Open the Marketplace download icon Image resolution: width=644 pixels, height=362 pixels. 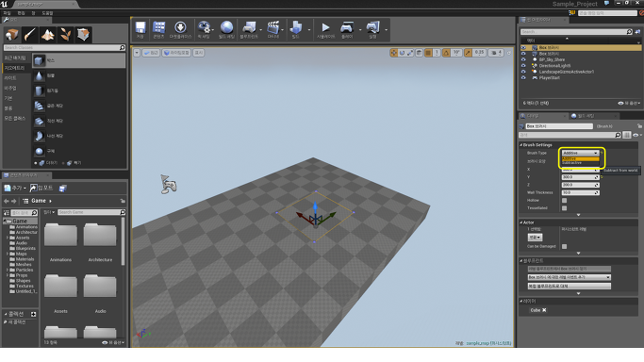(x=180, y=27)
